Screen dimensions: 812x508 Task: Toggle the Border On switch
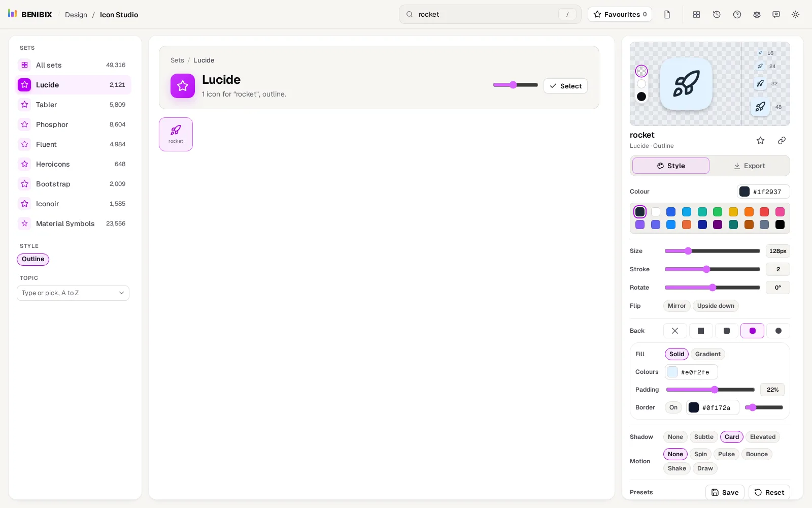click(673, 407)
